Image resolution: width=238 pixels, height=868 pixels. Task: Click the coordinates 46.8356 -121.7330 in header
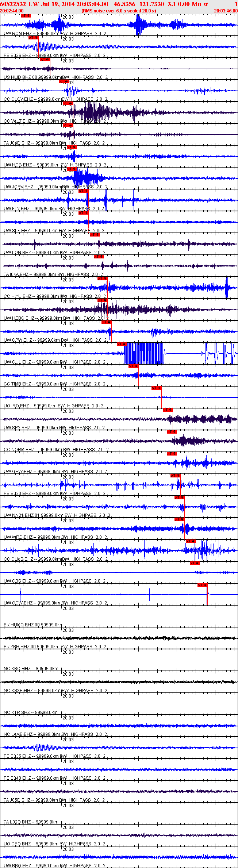[139, 4]
